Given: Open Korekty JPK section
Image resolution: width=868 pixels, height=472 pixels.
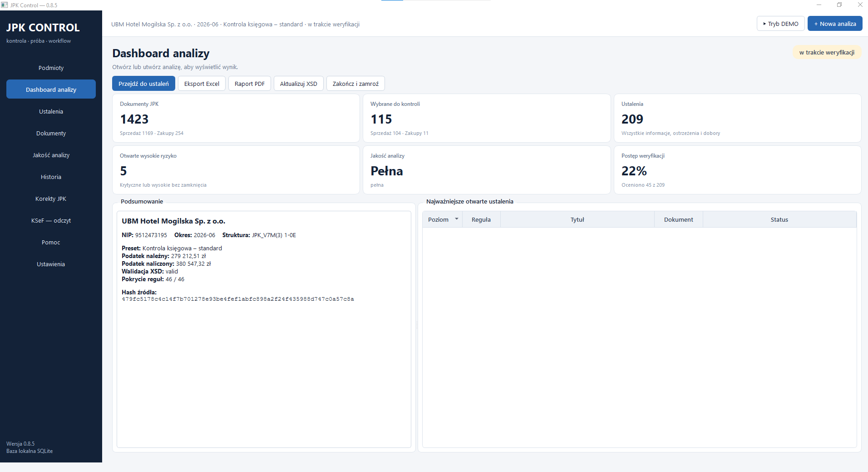Looking at the screenshot, I should click(51, 199).
